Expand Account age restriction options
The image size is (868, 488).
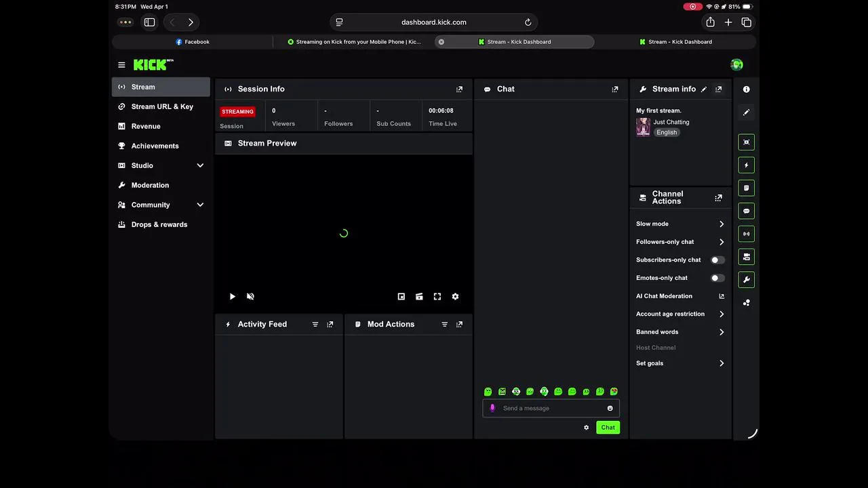click(x=722, y=314)
